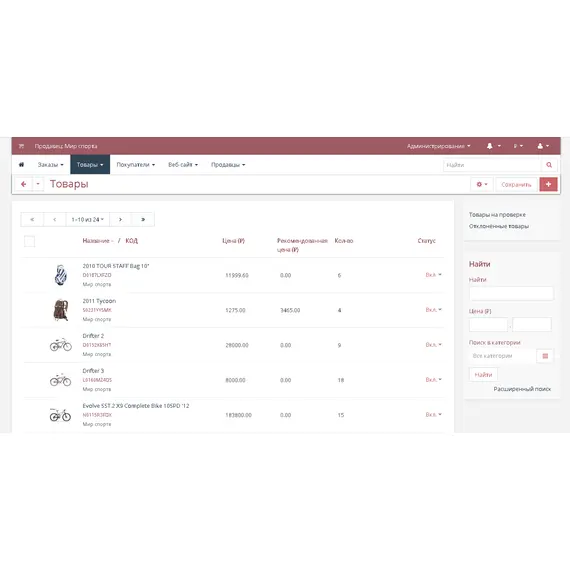Open the Заказы menu

[51, 165]
